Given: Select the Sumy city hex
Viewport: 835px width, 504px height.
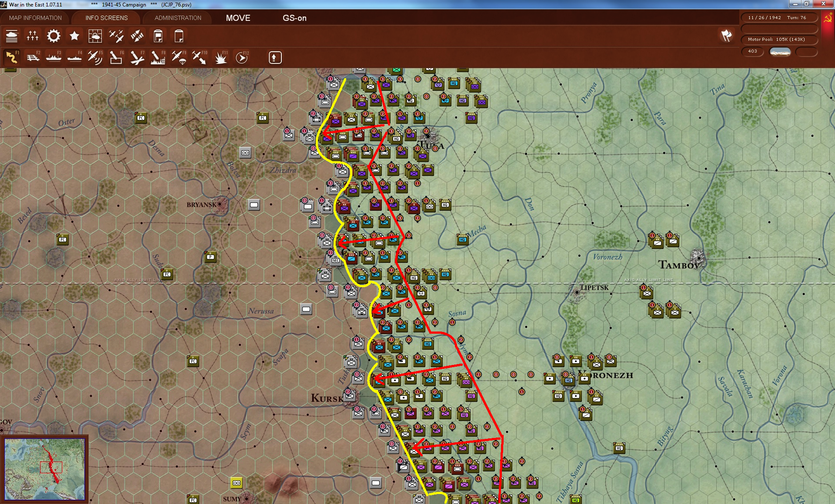Looking at the screenshot, I should [247, 498].
